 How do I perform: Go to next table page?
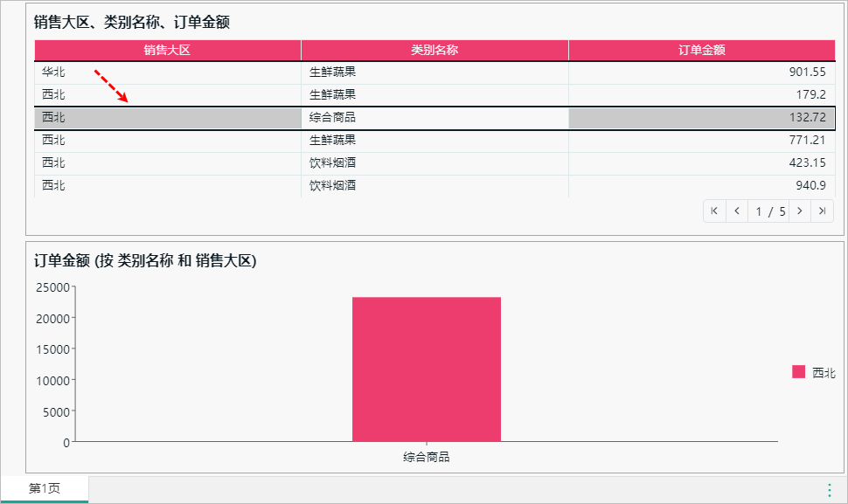(x=799, y=211)
